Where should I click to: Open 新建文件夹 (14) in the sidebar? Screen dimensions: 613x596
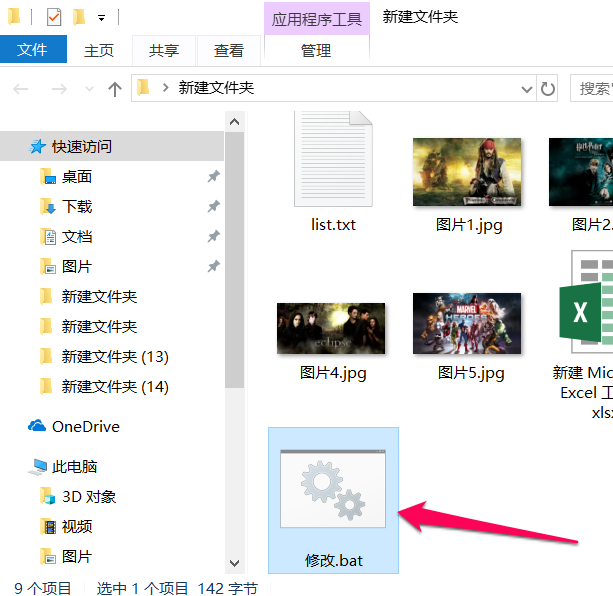pos(114,387)
